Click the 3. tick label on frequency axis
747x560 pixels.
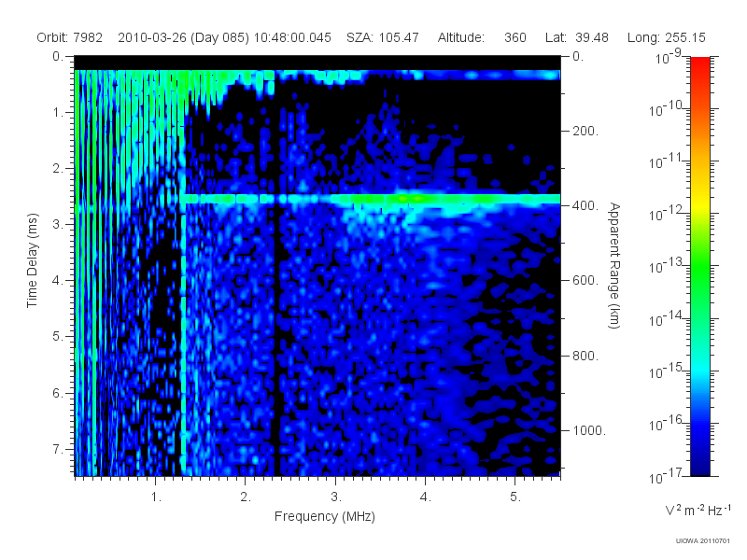tap(336, 497)
